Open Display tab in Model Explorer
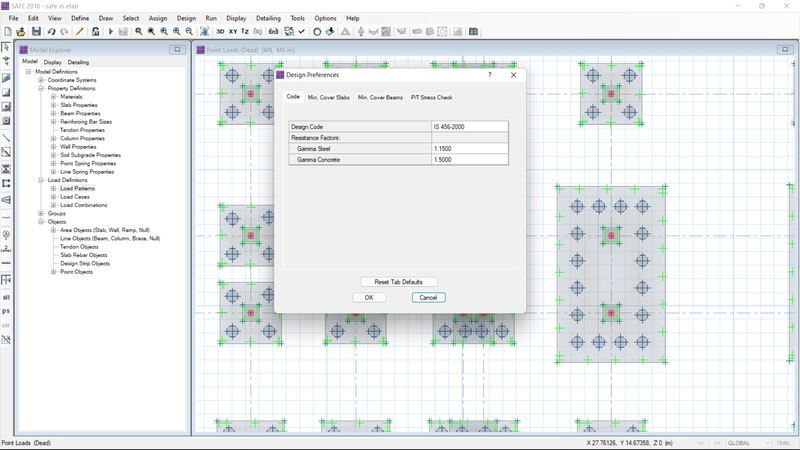The height and width of the screenshot is (450, 800). (x=53, y=62)
